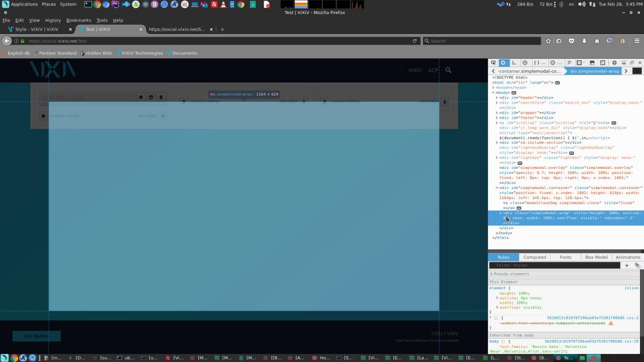Switch to the Animations tab
644x362 pixels.
628,257
